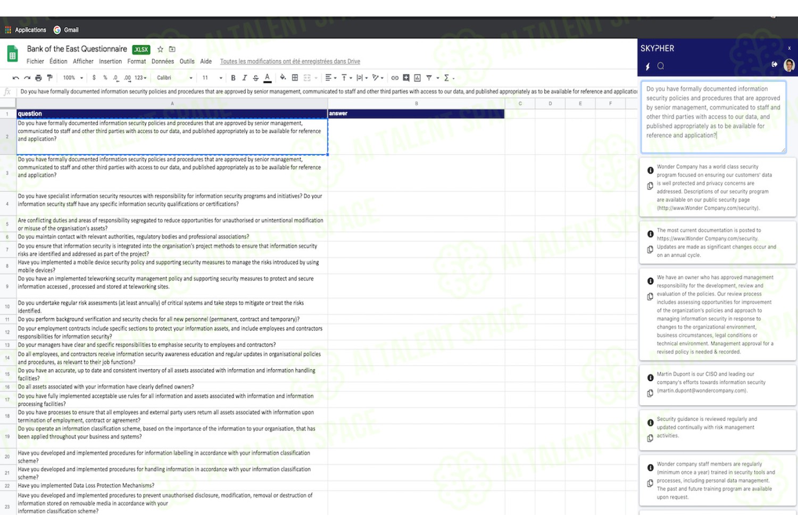Viewport: 798px width, 532px height.
Task: Open the Calibri font dropdown
Action: (174, 78)
